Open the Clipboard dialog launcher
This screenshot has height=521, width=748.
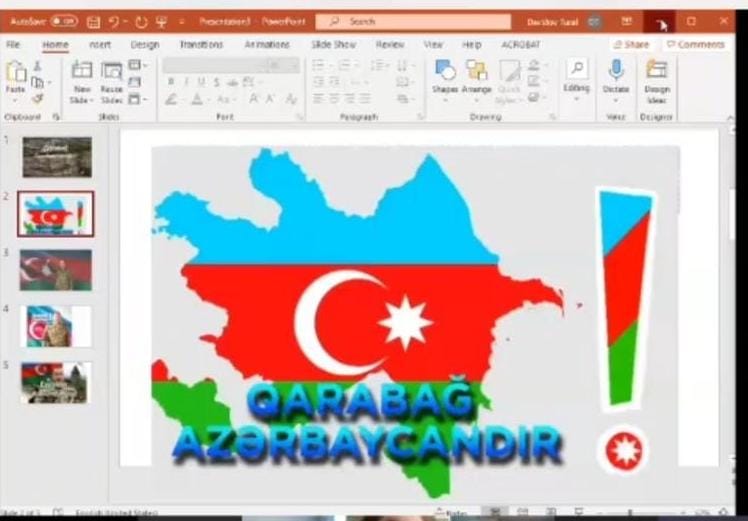tap(56, 117)
